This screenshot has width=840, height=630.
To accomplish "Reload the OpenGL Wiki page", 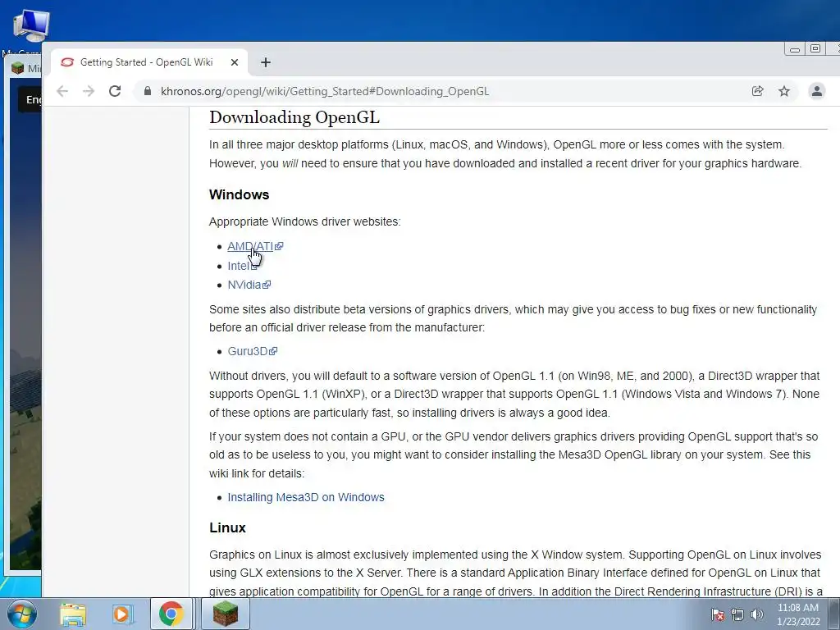I will pos(115,91).
